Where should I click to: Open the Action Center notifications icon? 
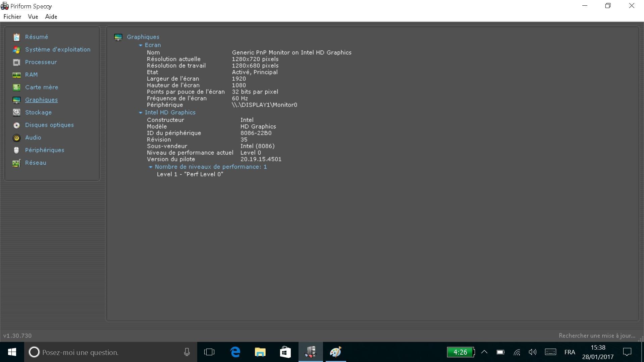pos(627,352)
